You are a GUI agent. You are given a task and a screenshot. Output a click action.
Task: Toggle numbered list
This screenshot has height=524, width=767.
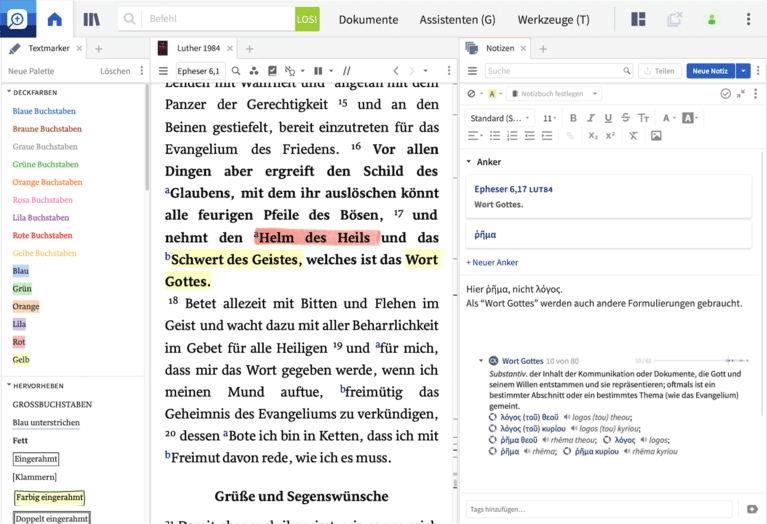pyautogui.click(x=512, y=136)
